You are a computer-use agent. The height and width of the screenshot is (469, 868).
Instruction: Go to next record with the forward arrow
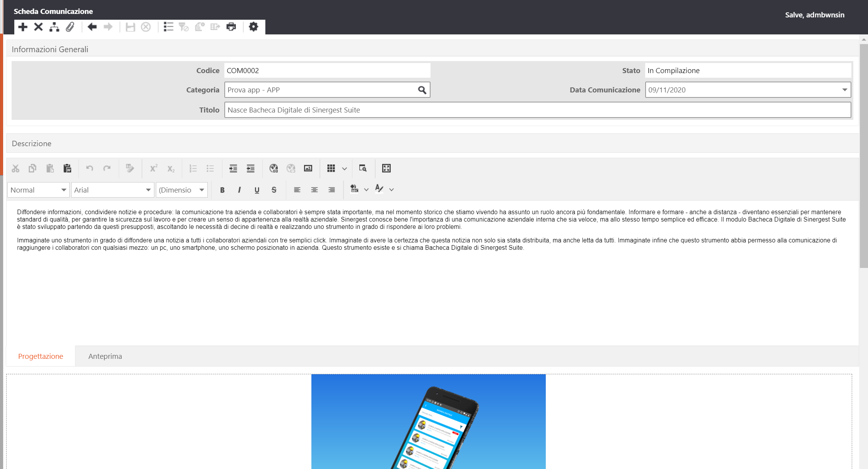click(108, 27)
